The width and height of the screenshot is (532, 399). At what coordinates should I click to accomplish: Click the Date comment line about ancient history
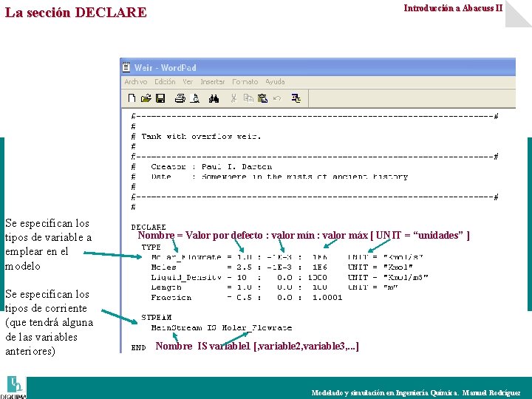[x=270, y=177]
